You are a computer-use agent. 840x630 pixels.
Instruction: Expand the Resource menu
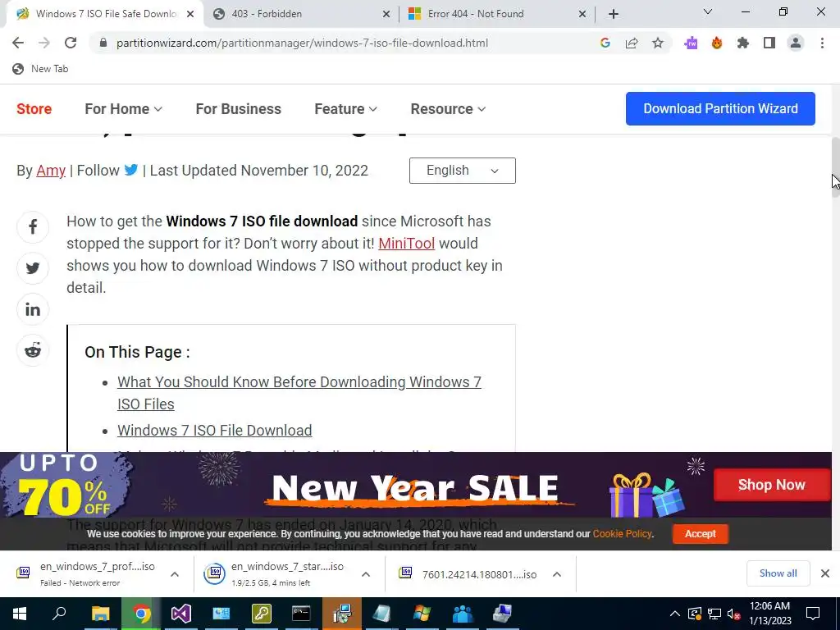click(448, 109)
